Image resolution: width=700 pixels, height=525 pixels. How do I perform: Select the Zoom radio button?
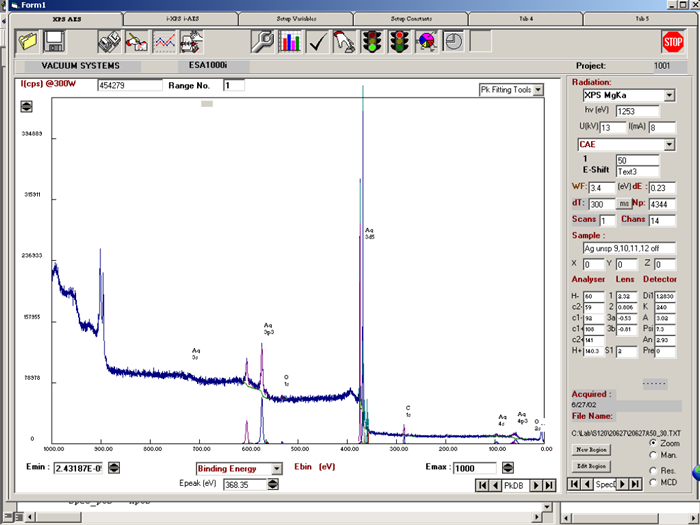click(654, 442)
